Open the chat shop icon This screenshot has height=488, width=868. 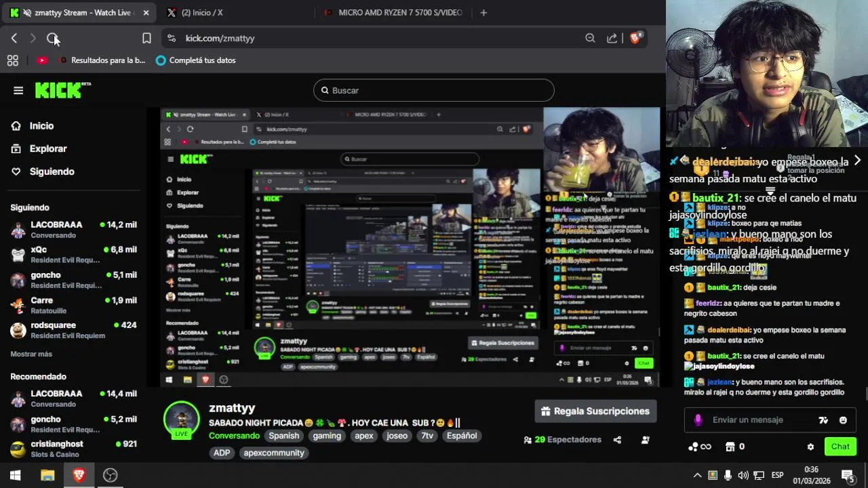[730, 447]
